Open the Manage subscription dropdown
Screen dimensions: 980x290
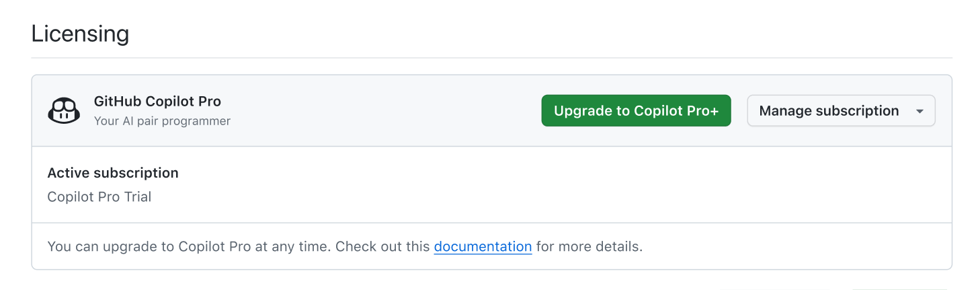click(840, 111)
